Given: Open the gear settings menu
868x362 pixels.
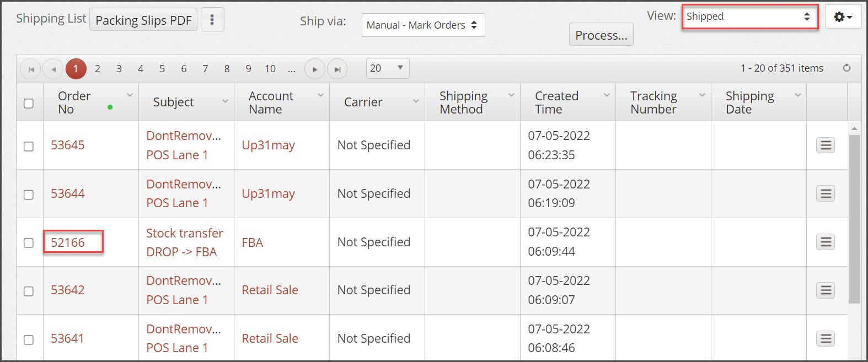Looking at the screenshot, I should [x=843, y=17].
